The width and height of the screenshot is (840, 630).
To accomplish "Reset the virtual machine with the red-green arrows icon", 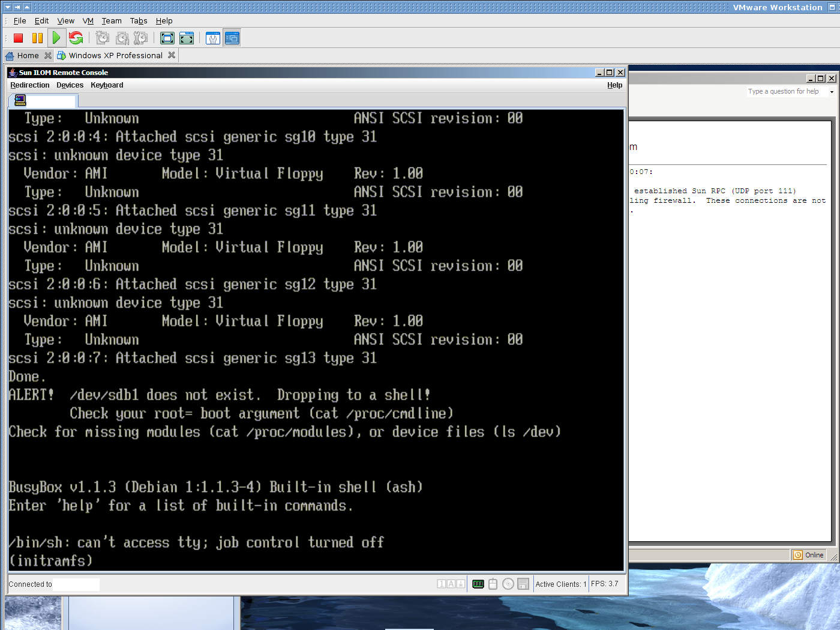I will click(x=76, y=38).
